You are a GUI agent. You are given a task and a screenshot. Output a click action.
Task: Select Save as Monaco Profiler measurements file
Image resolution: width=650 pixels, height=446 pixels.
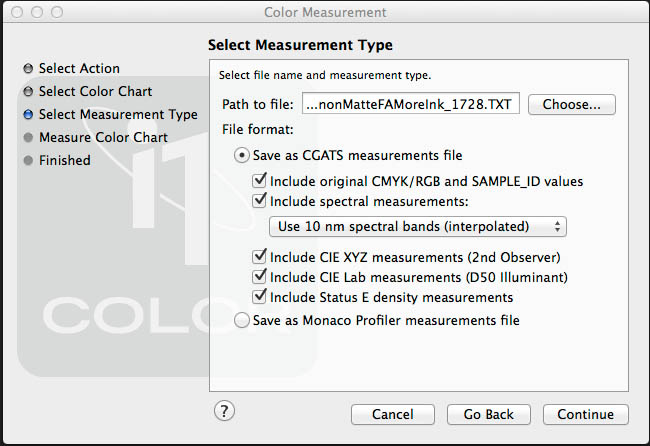pos(240,321)
